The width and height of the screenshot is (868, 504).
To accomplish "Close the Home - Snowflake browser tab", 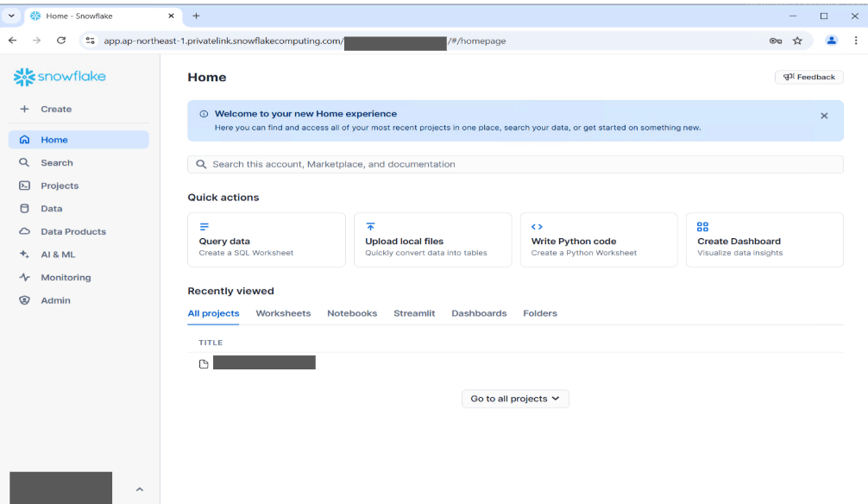I will coord(171,16).
